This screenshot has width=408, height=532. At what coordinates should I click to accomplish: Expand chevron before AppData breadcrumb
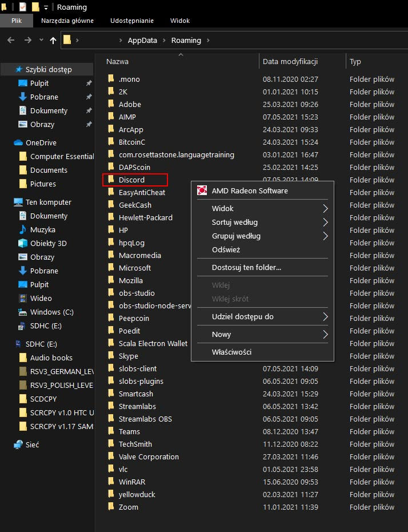(x=121, y=41)
